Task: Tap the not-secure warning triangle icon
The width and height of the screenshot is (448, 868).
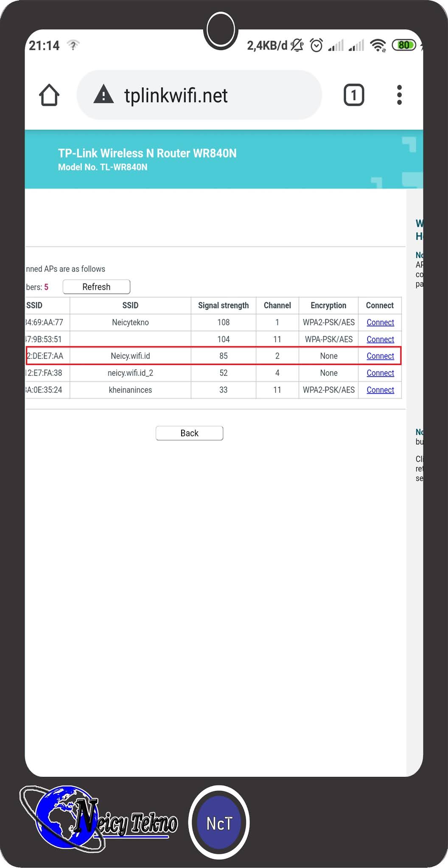Action: (x=104, y=94)
